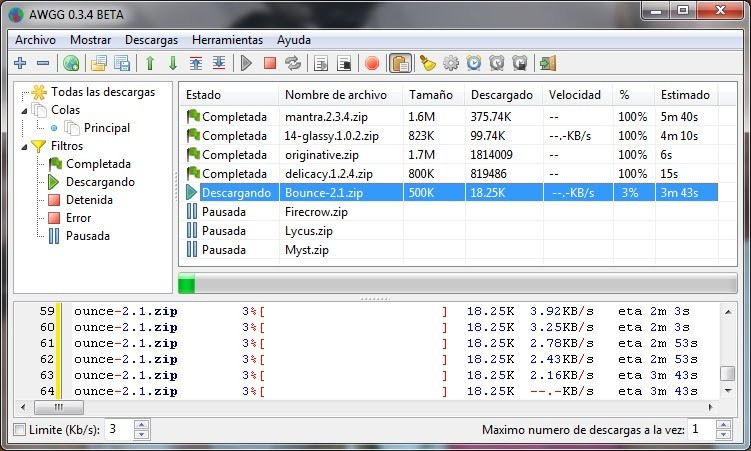Click the red round record icon
Image resolution: width=751 pixels, height=451 pixels.
click(x=372, y=63)
